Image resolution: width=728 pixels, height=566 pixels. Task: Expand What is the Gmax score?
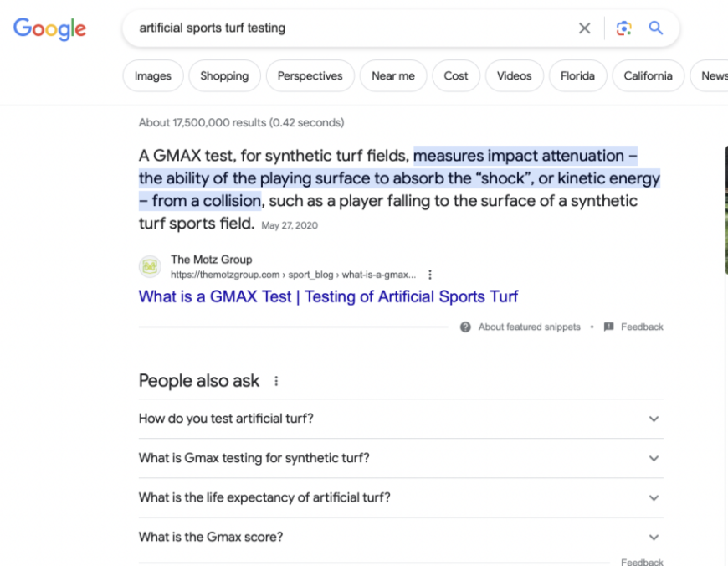click(401, 538)
